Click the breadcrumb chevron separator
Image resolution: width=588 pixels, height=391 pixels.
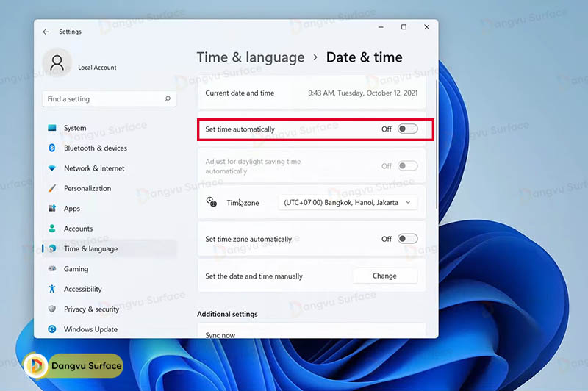point(315,57)
